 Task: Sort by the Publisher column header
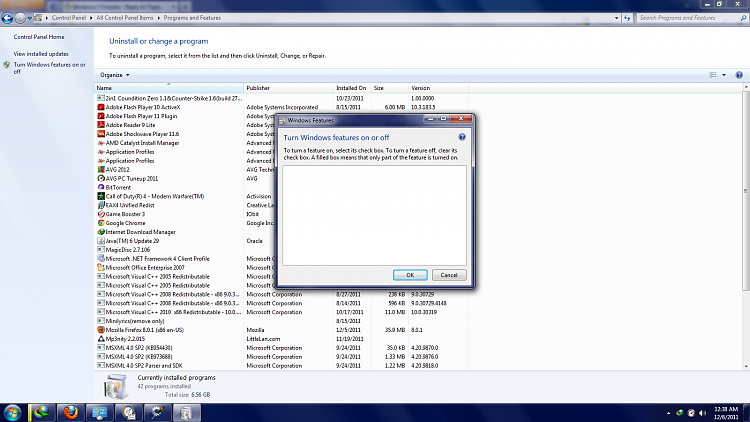click(x=288, y=88)
